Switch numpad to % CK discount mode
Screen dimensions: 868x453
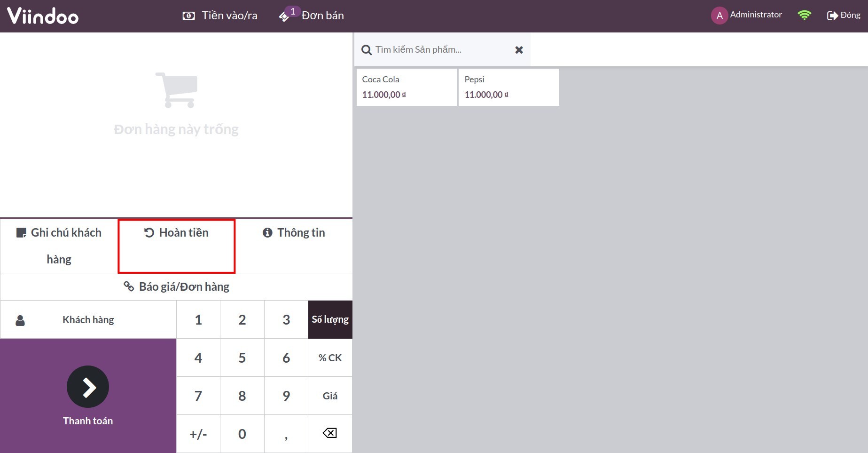[330, 358]
